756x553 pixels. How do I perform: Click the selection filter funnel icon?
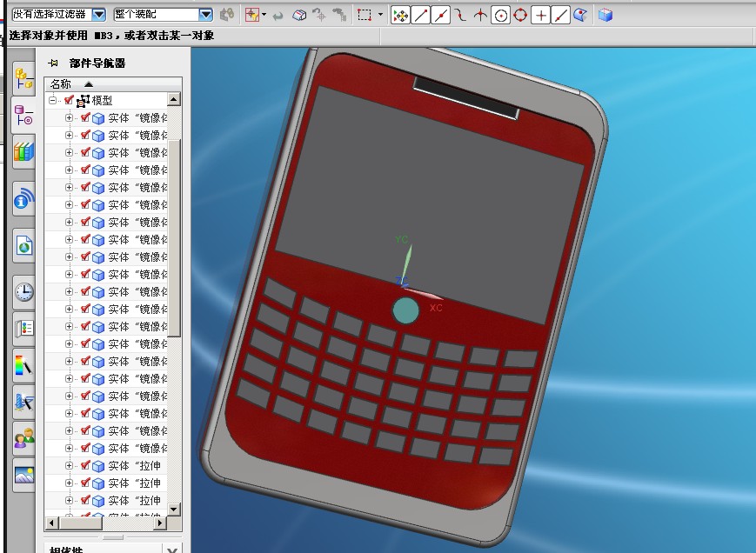251,15
